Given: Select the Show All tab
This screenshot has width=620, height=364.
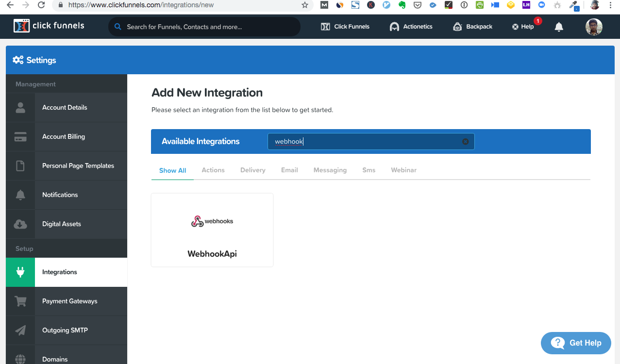Looking at the screenshot, I should (173, 170).
